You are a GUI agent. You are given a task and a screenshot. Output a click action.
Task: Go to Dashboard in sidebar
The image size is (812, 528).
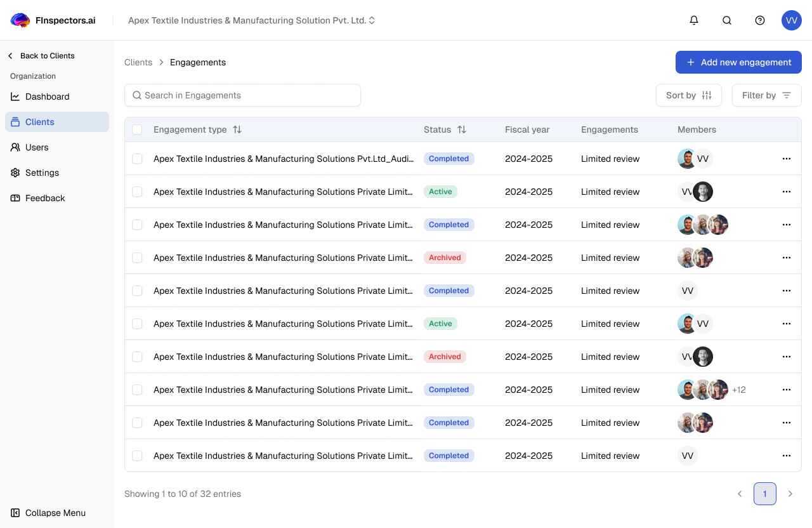(47, 96)
